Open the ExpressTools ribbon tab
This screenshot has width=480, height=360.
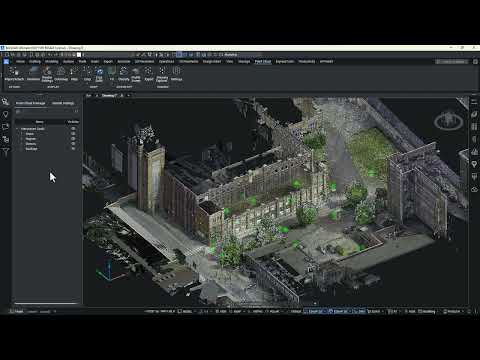click(x=285, y=62)
